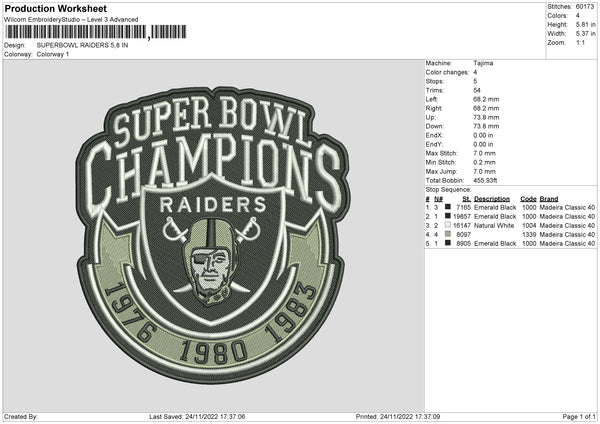600x424 pixels.
Task: Click the "Colorway 1" value
Action: [53, 54]
